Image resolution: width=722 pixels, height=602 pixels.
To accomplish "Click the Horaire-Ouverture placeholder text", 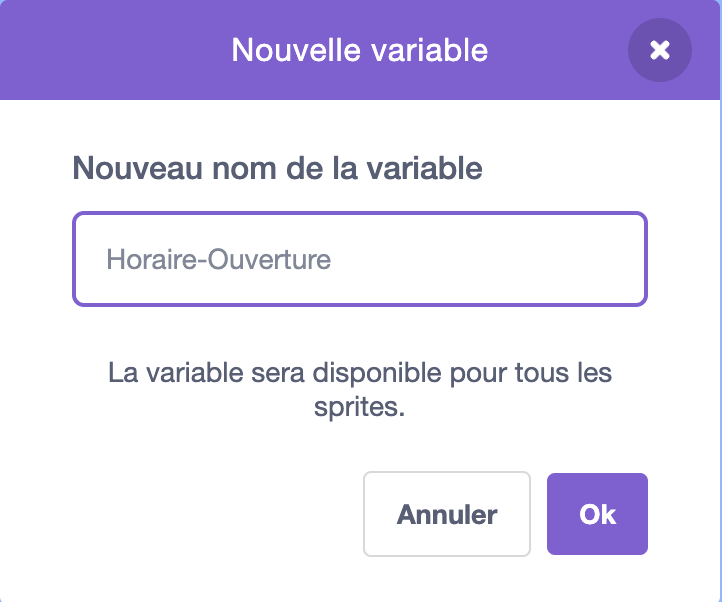I will 218,260.
